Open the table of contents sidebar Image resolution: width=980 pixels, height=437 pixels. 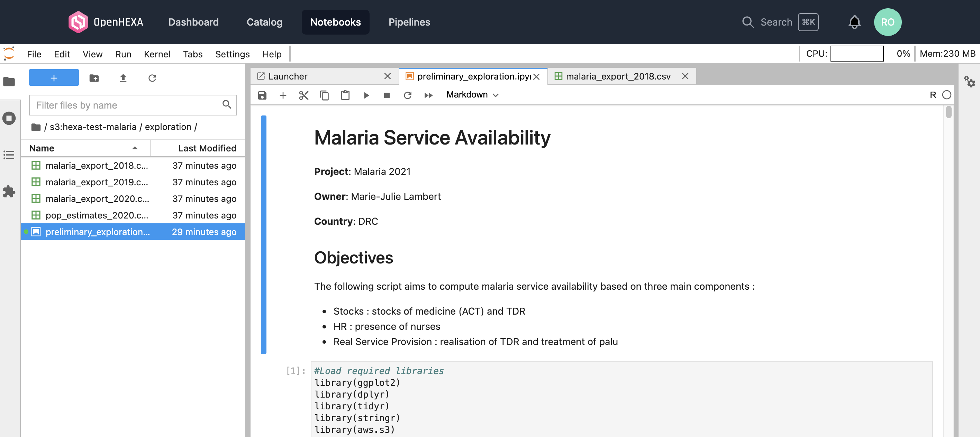[x=9, y=155]
